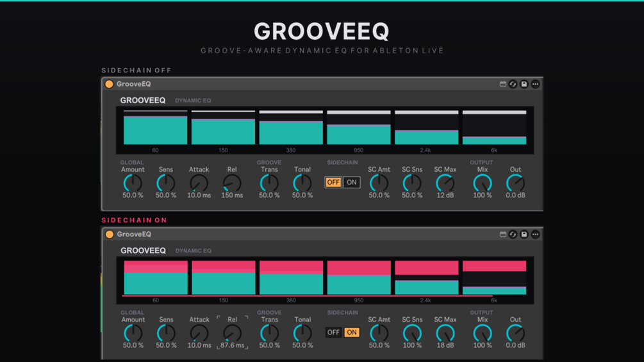This screenshot has width=644, height=362.
Task: Click Mix knob in top device
Action: (483, 183)
